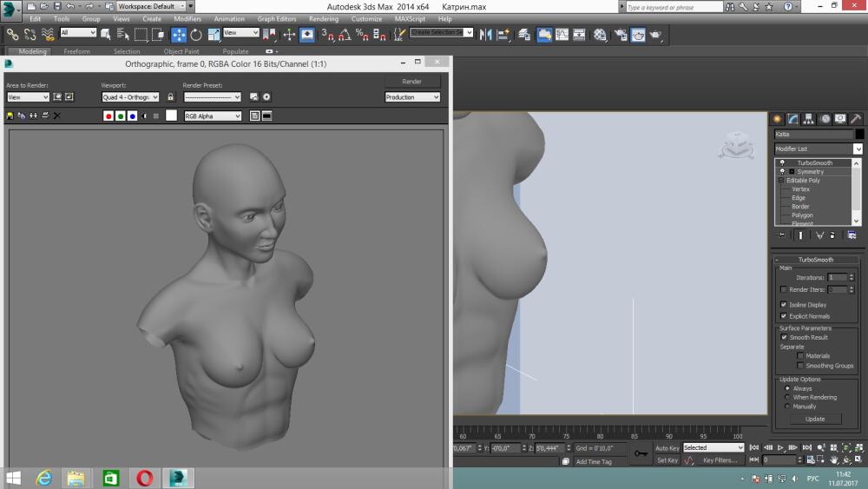Click the white color swatch in render window
This screenshot has height=489, width=868.
(171, 116)
